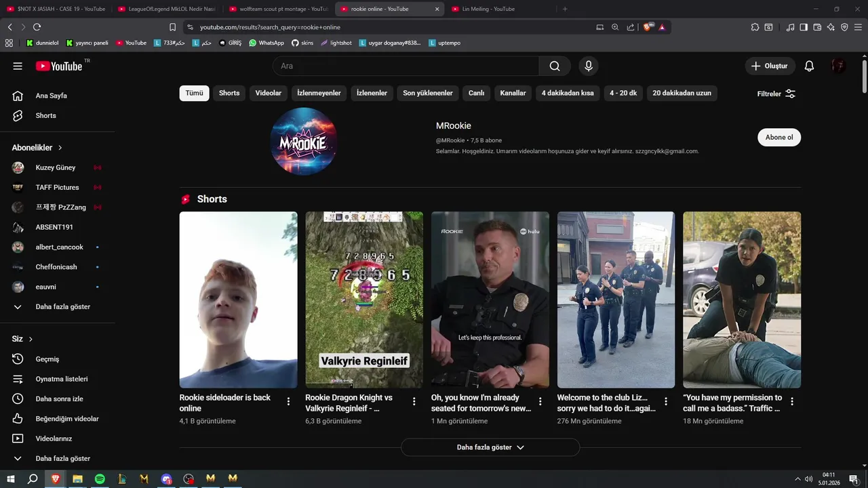
Task: Open the TAFF Pictures subscription
Action: (x=58, y=188)
